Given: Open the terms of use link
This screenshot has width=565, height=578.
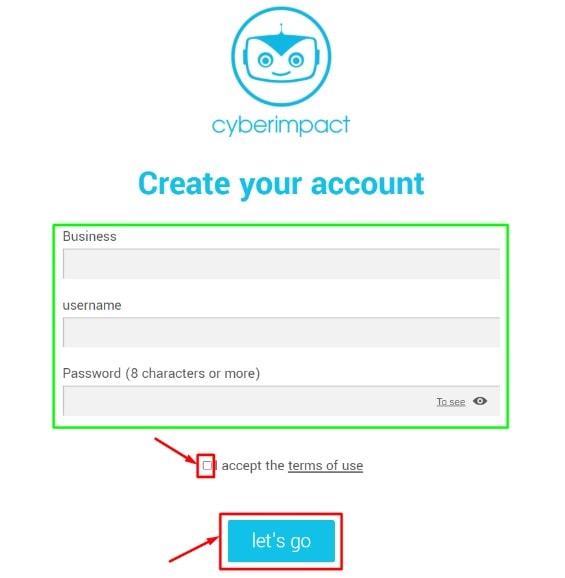Looking at the screenshot, I should point(325,466).
